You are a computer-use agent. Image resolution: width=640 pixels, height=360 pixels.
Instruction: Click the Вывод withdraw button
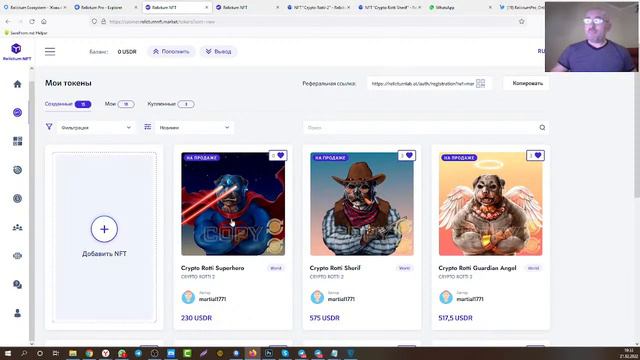coord(218,51)
